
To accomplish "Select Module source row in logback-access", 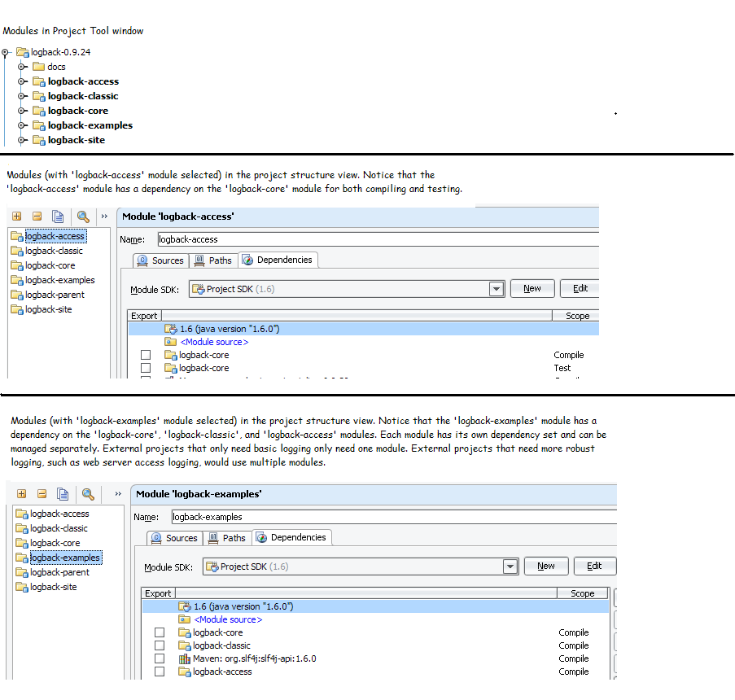I will tap(364, 342).
